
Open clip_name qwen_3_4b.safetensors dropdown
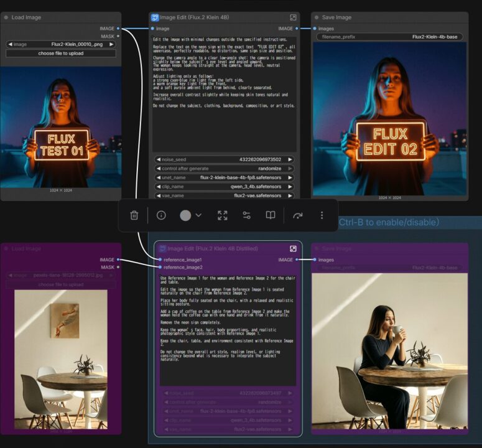pos(224,187)
